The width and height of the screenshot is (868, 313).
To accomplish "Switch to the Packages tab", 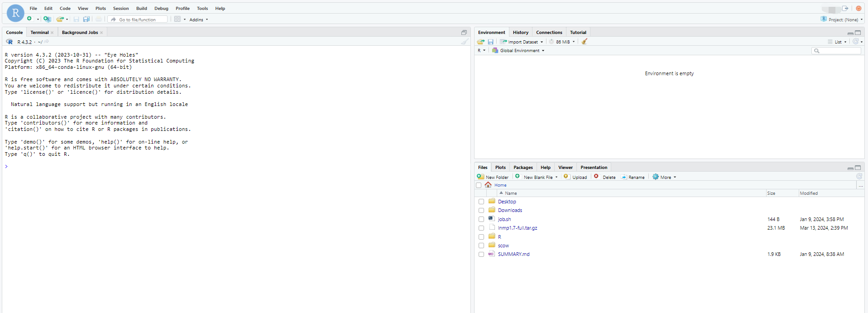I will (523, 168).
